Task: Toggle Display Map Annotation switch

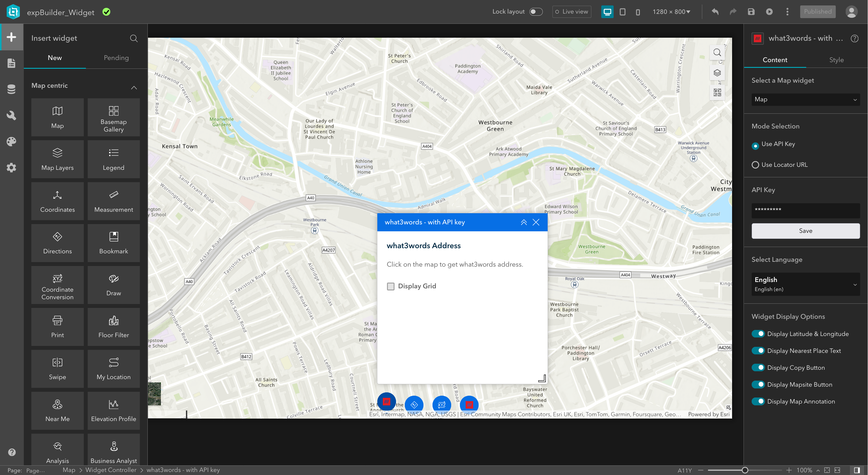Action: pos(758,401)
